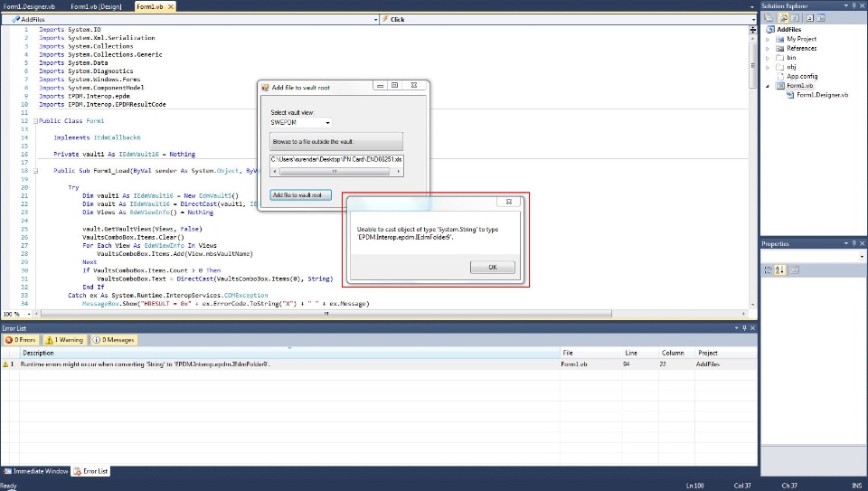
Task: Click My Project folder icon
Action: pos(780,39)
